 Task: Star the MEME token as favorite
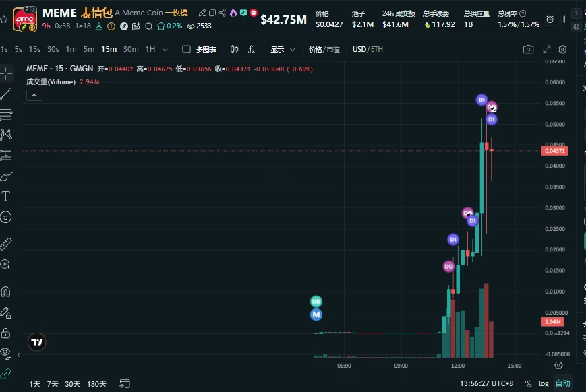tap(4, 20)
